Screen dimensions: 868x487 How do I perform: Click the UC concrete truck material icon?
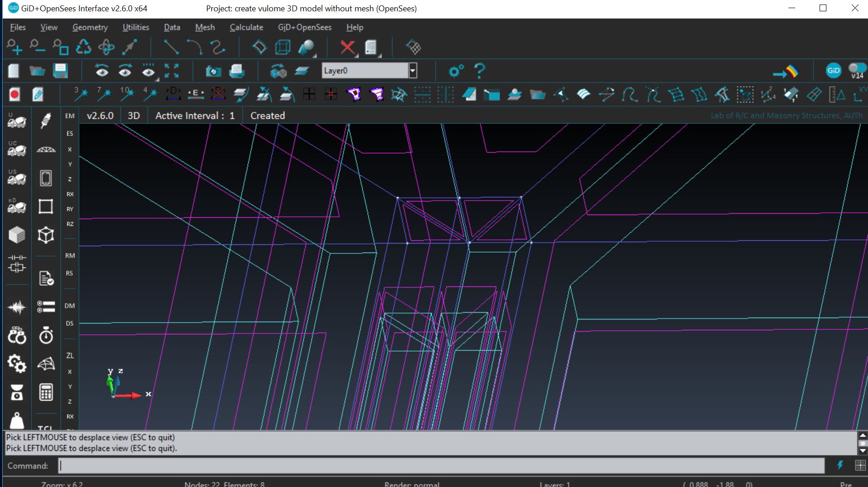point(16,149)
